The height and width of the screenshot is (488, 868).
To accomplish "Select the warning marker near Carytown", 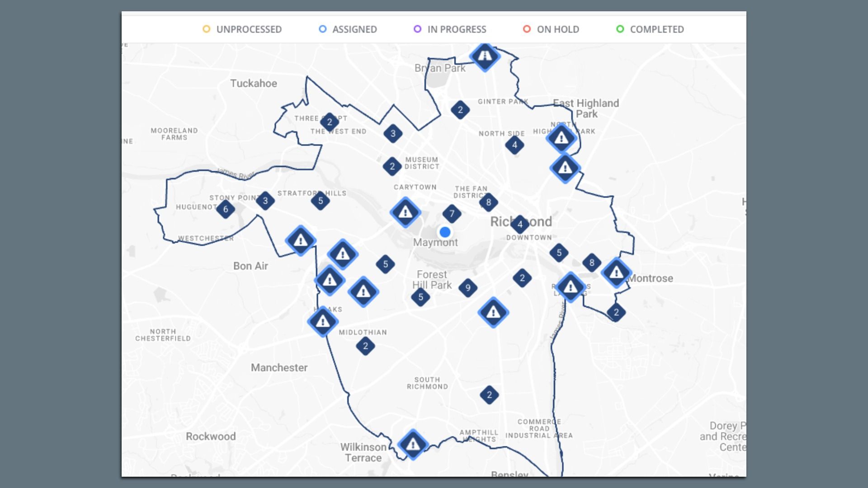I will (405, 212).
